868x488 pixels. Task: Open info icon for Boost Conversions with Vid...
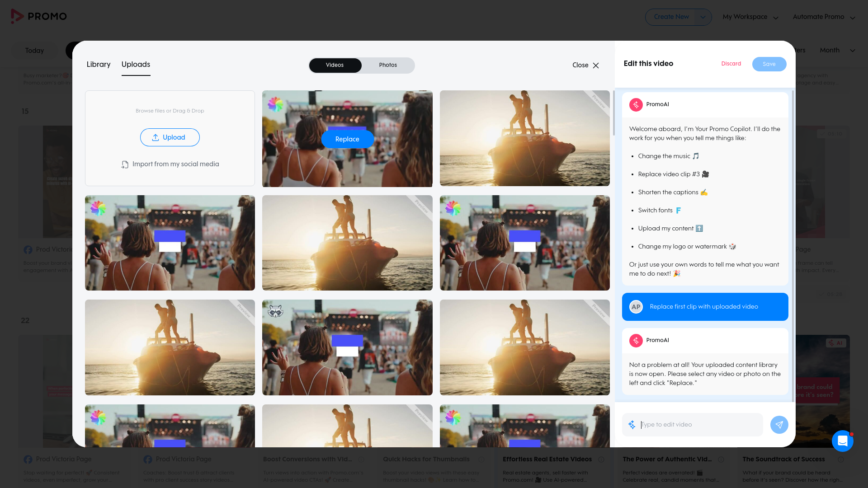click(361, 459)
